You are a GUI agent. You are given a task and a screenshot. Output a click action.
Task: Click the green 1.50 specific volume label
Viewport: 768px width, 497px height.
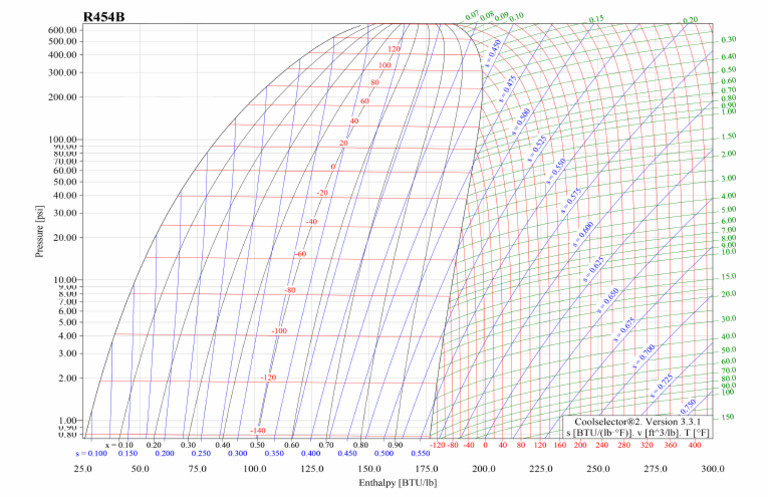coord(729,136)
